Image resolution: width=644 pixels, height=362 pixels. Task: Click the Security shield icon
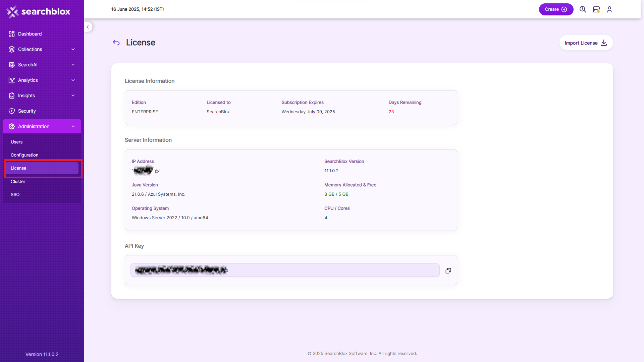click(x=12, y=111)
